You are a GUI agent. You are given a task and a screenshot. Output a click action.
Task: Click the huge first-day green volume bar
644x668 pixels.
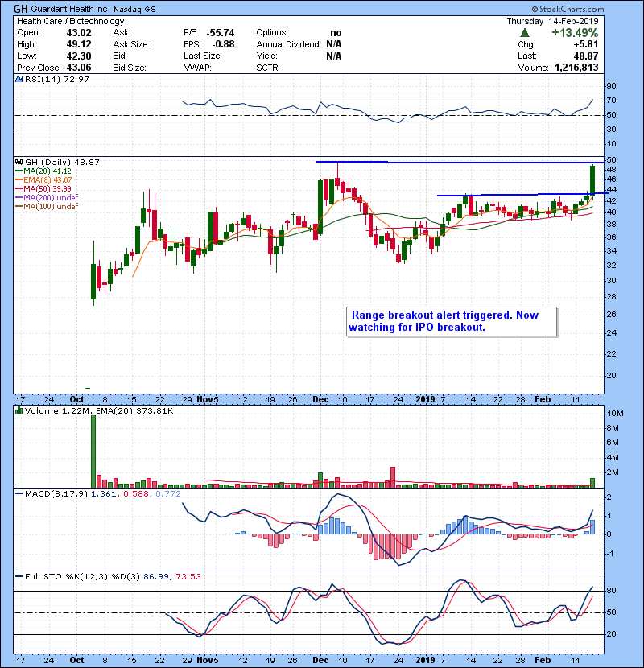pos(93,452)
